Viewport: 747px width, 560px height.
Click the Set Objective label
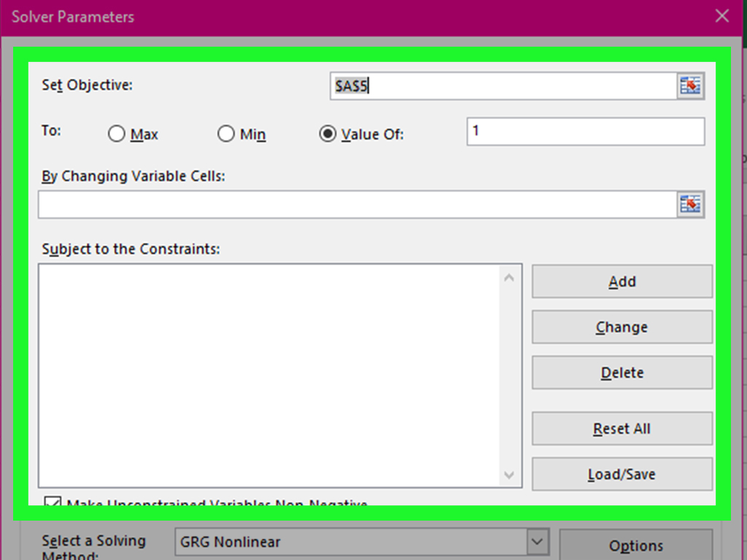tap(88, 85)
